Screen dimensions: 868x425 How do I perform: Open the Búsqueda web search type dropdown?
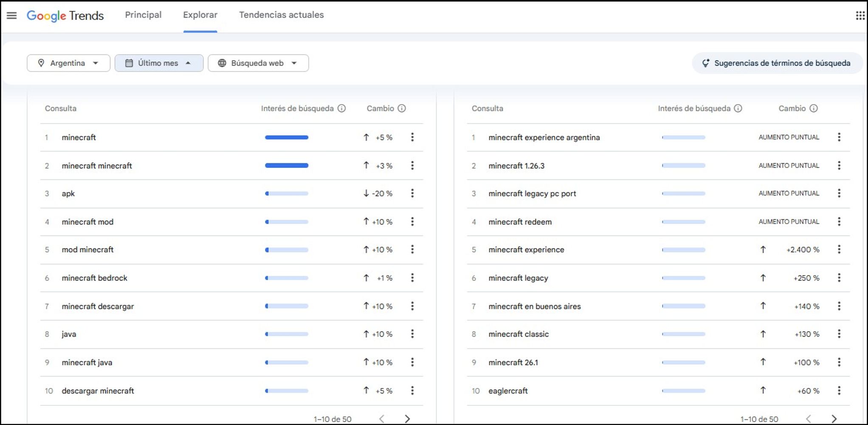click(258, 63)
